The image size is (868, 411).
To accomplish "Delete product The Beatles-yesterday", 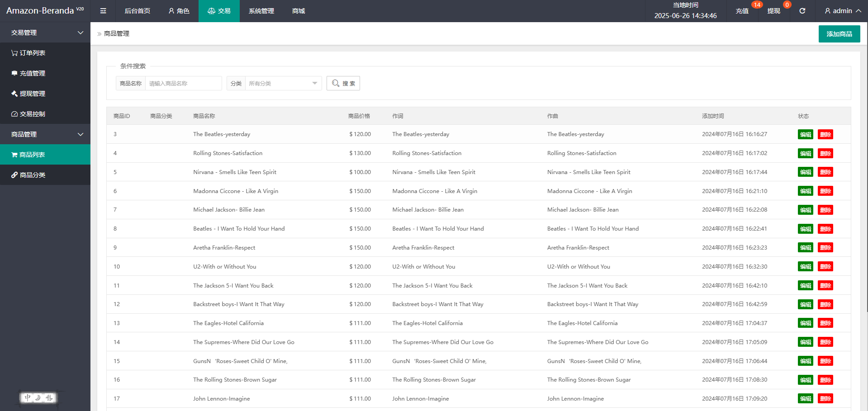I will point(825,134).
